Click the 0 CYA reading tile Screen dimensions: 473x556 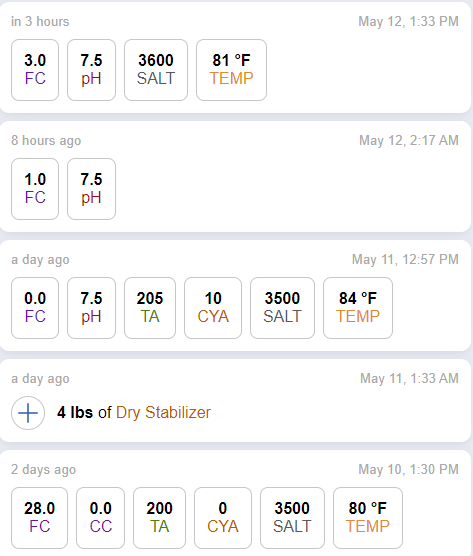tap(223, 518)
